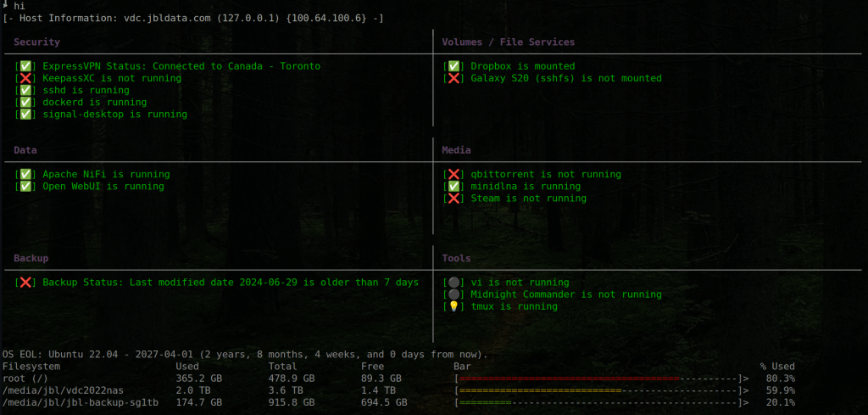The image size is (868, 415).
Task: Click the check icon beside Apache NiFi
Action: pos(25,174)
